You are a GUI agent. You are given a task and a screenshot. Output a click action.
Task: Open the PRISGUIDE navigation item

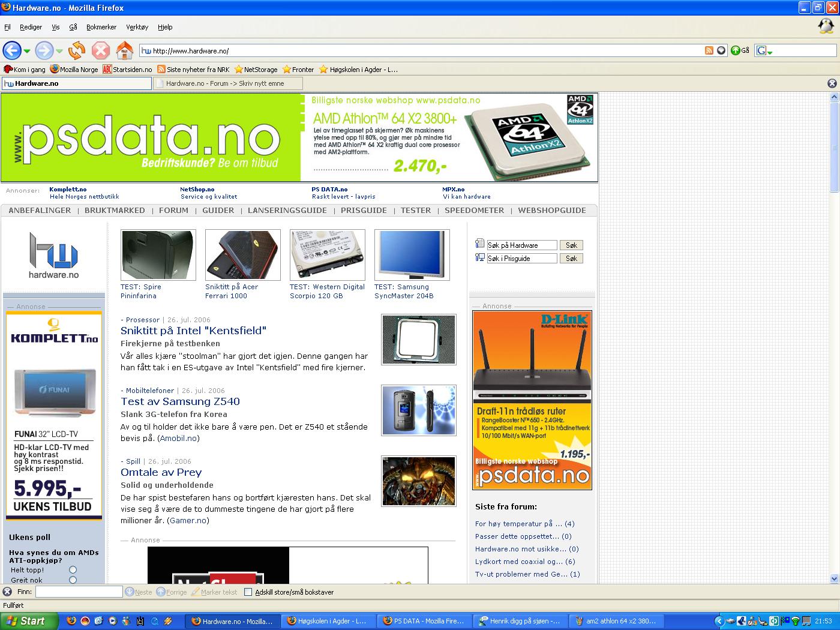coord(364,210)
